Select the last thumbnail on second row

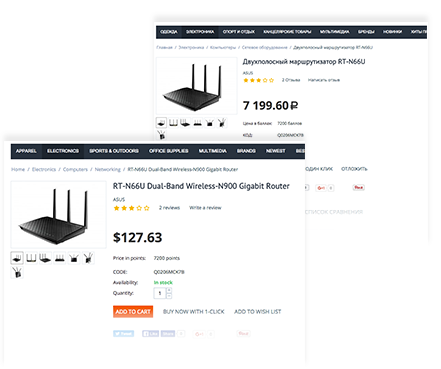click(x=17, y=272)
